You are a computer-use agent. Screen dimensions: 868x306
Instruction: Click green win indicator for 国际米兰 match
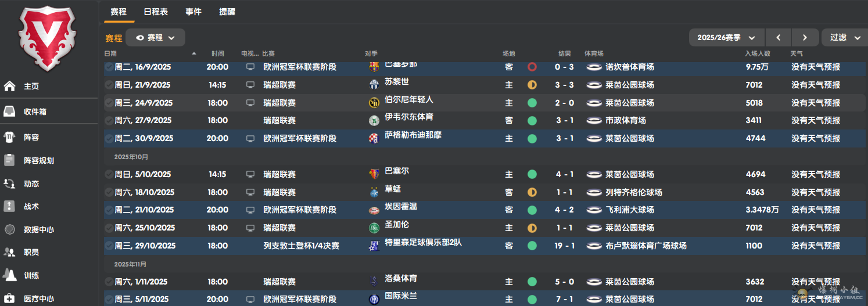[x=532, y=300]
